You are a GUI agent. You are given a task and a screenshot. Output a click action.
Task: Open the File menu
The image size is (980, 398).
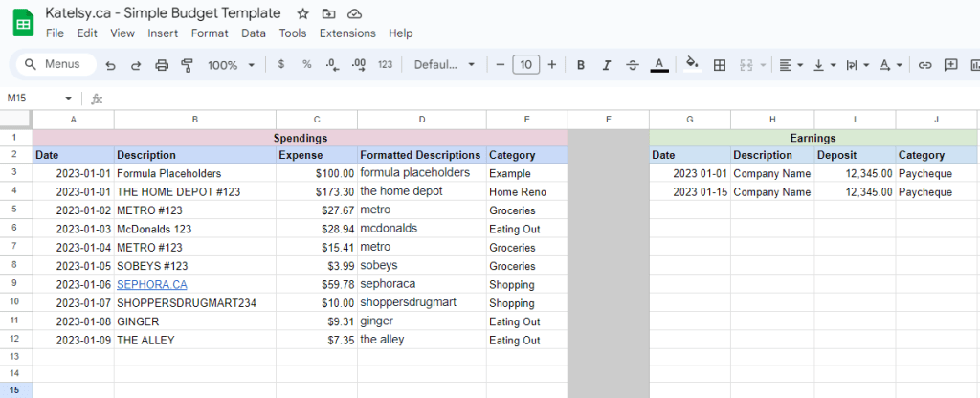pos(55,33)
